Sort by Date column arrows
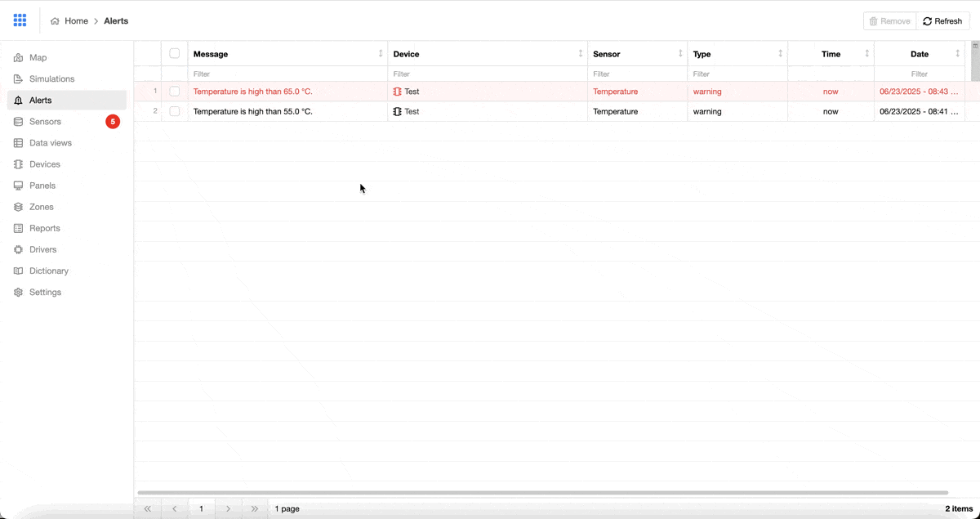Viewport: 980px width, 519px height. coord(958,54)
